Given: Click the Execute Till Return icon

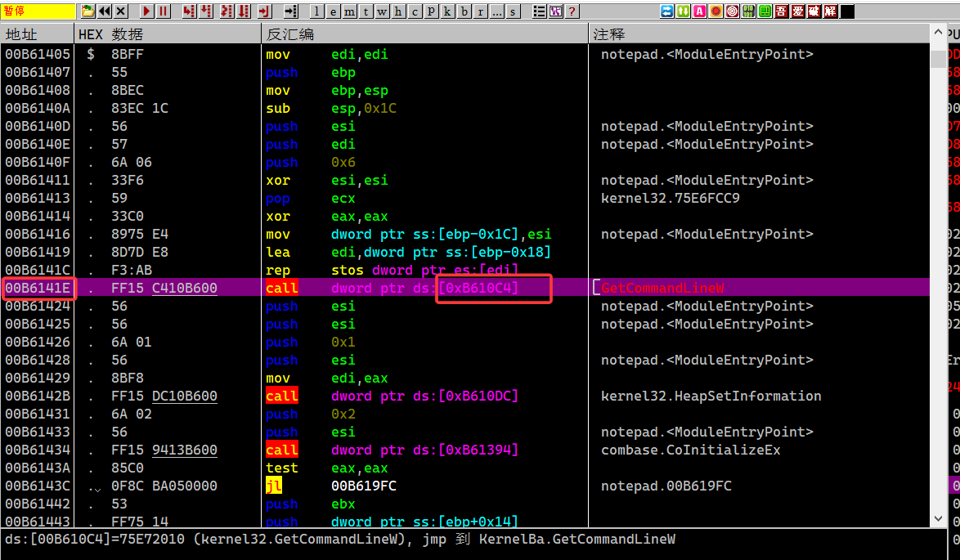Looking at the screenshot, I should [264, 11].
